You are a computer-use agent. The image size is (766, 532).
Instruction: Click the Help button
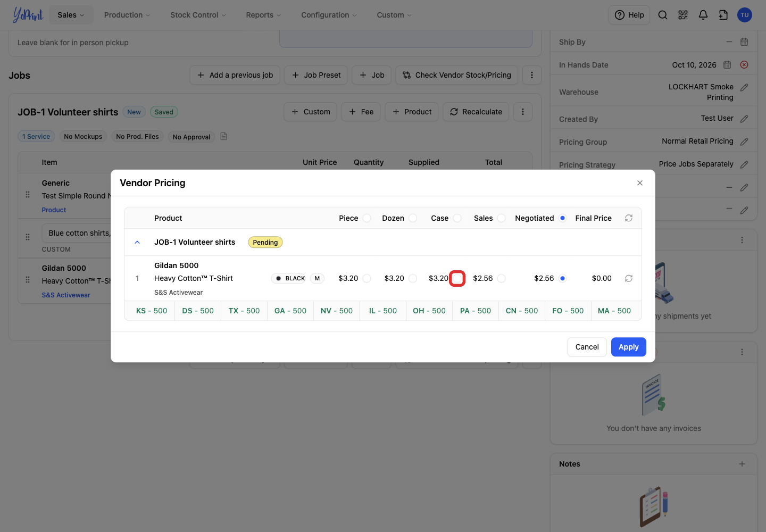tap(629, 15)
